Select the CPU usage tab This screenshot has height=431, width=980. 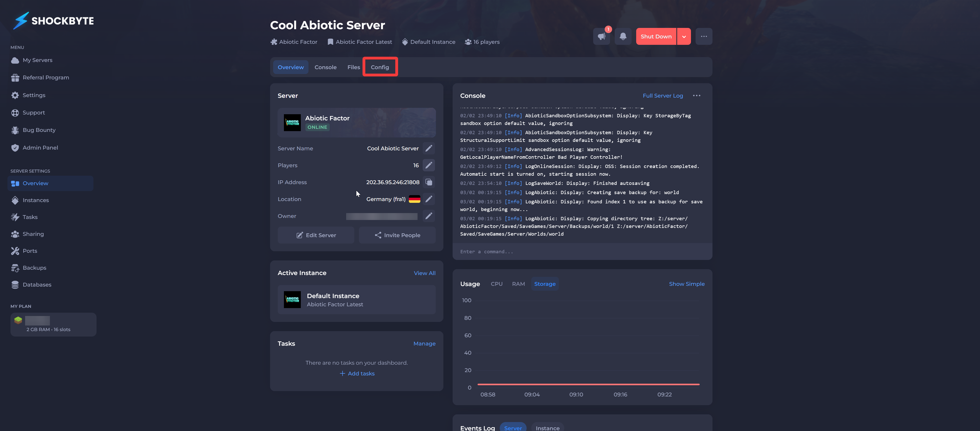496,284
